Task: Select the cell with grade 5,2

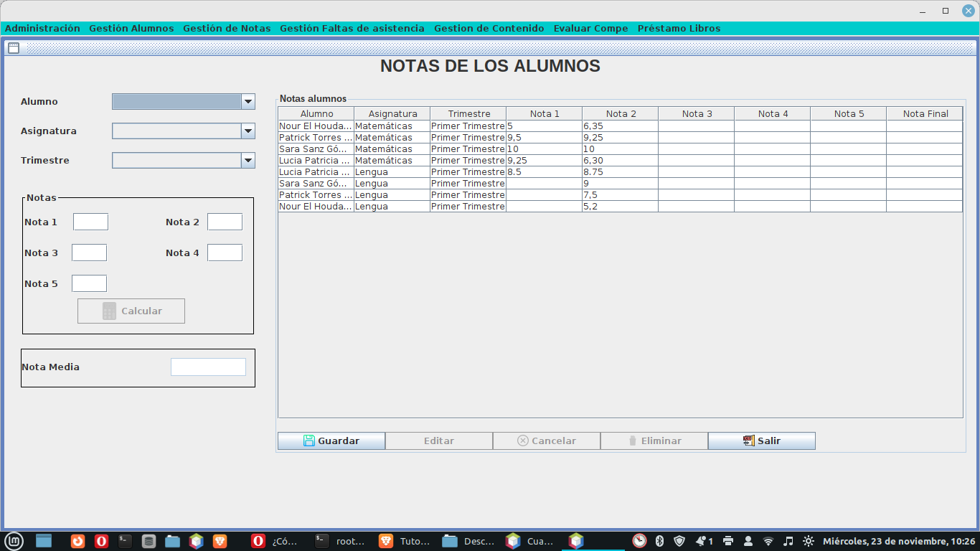Action: click(621, 206)
